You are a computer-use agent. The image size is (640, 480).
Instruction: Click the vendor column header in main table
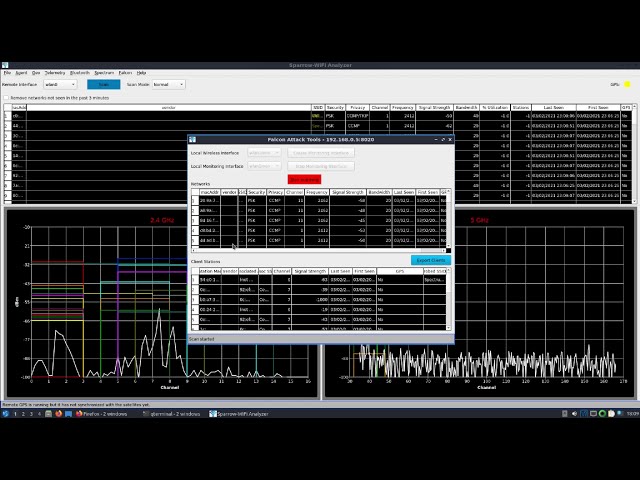(x=169, y=108)
